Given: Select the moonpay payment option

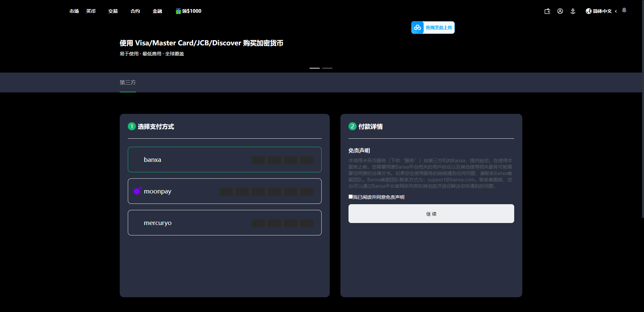Looking at the screenshot, I should pyautogui.click(x=224, y=191).
